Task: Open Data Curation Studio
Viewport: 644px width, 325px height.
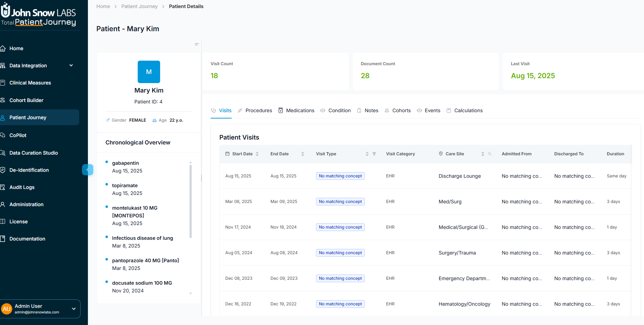Action: tap(34, 153)
